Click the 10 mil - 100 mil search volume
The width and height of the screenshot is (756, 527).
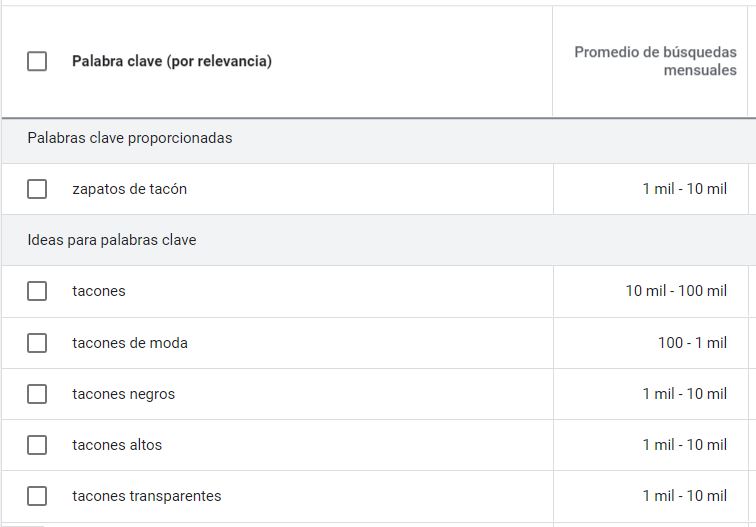(x=676, y=291)
